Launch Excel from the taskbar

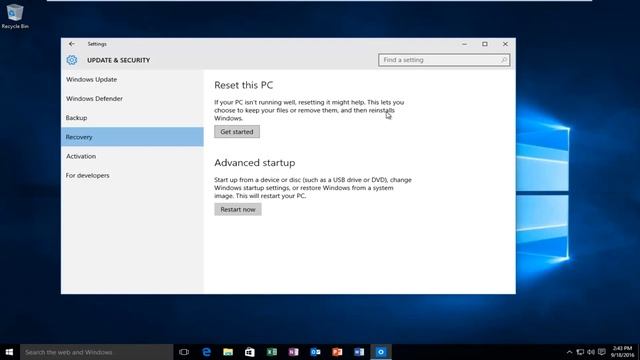coord(271,352)
